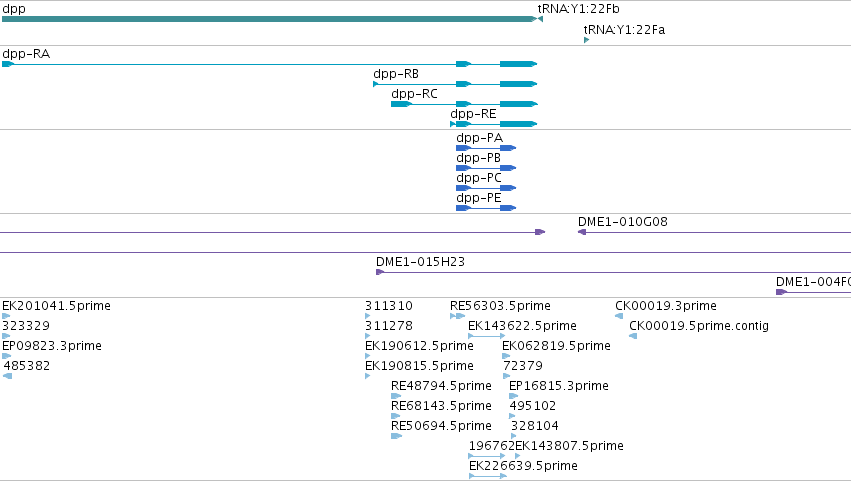Select the DME1-010G08 clone label
Screen dimensions: 851x481
pos(623,221)
